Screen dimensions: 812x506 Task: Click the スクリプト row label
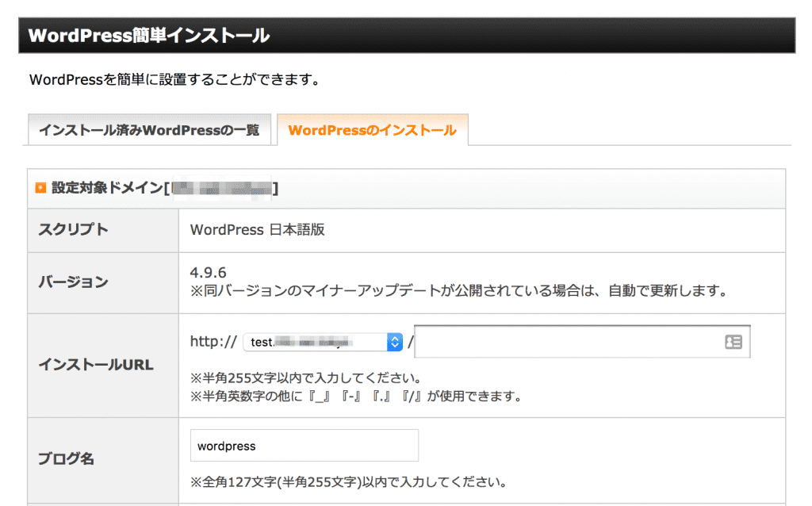coord(74,229)
